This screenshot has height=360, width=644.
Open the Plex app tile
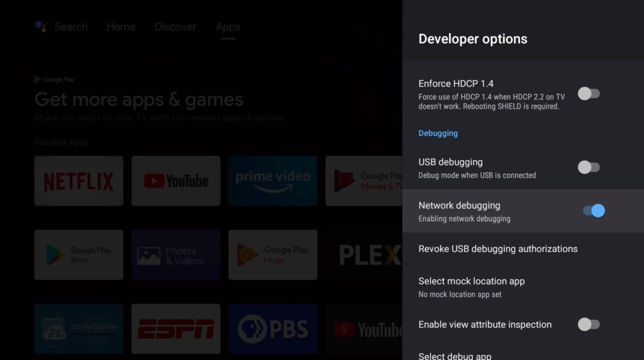click(x=364, y=255)
